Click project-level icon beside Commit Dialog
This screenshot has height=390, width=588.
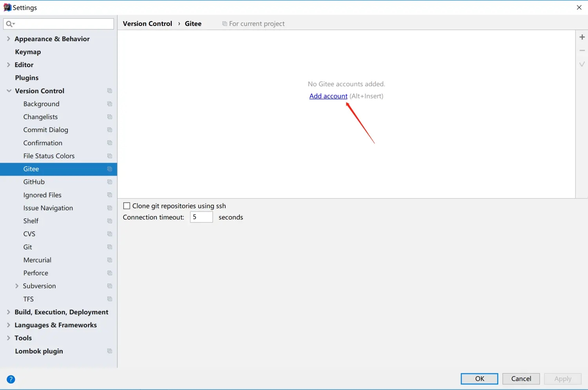tap(110, 130)
